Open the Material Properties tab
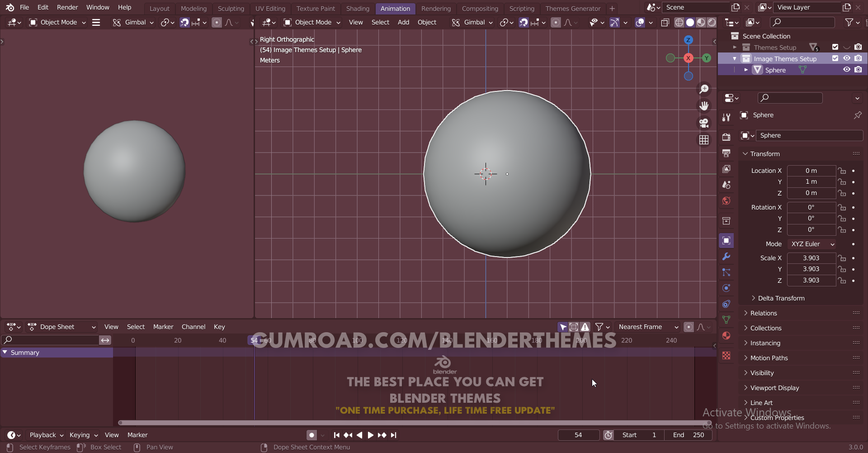The height and width of the screenshot is (453, 868). point(726,335)
